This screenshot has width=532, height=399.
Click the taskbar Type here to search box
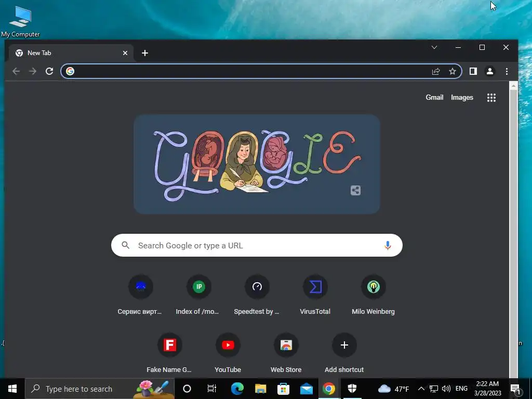(100, 389)
